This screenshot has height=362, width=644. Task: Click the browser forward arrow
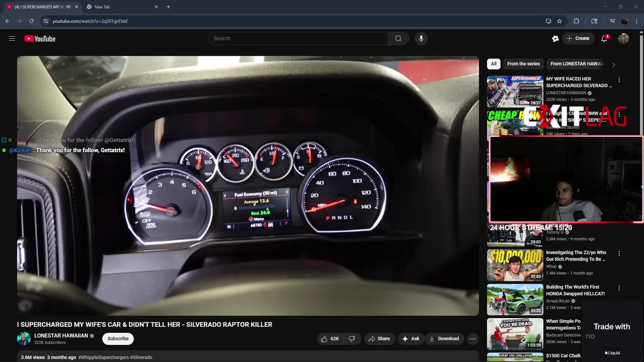click(x=19, y=21)
